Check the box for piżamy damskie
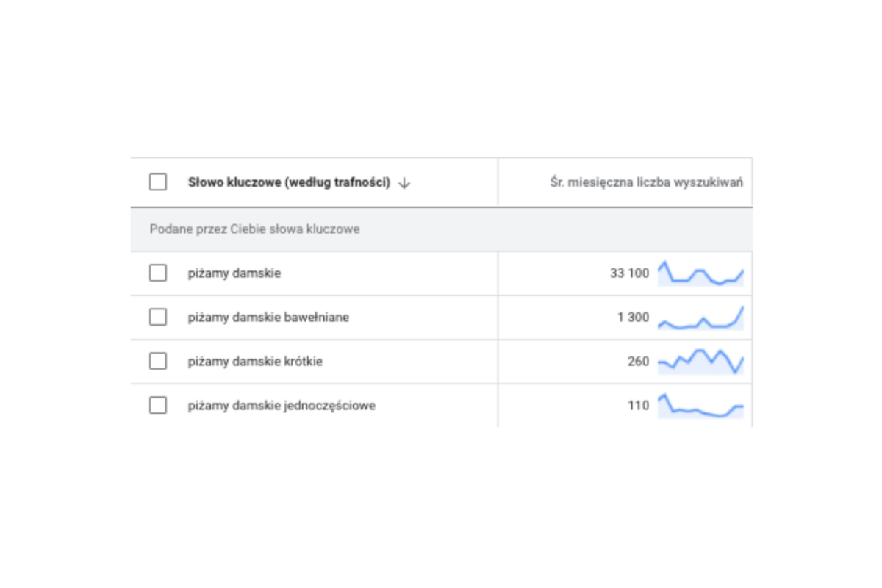The height and width of the screenshot is (588, 882). [158, 273]
